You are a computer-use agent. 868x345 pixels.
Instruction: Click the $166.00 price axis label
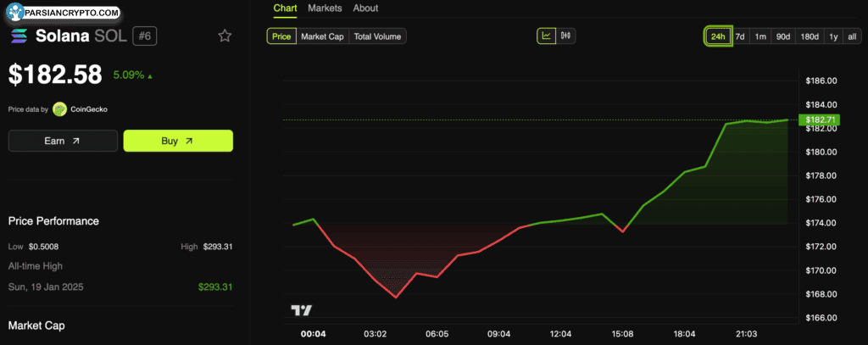pyautogui.click(x=821, y=318)
